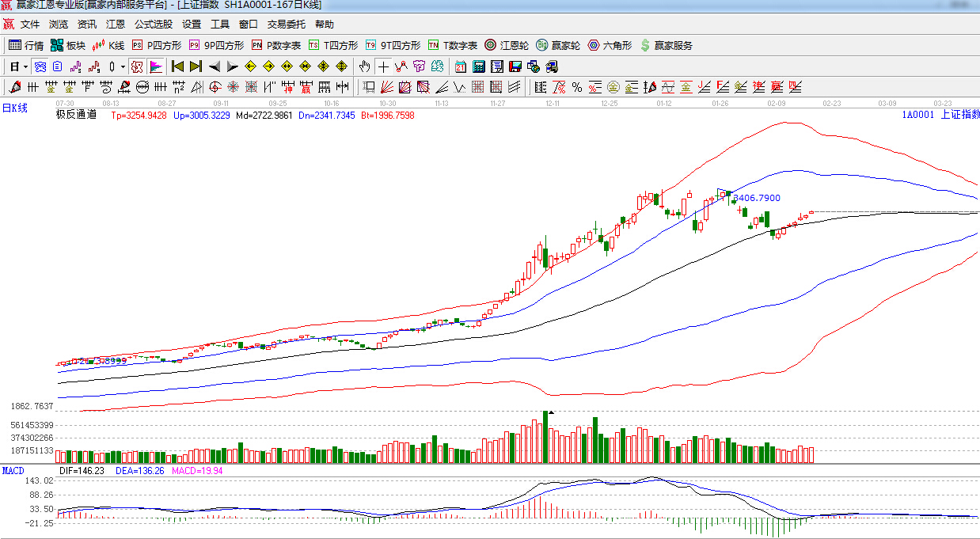Open the 江恩轮 Gann wheel tool
This screenshot has height=539, width=980.
(x=507, y=45)
